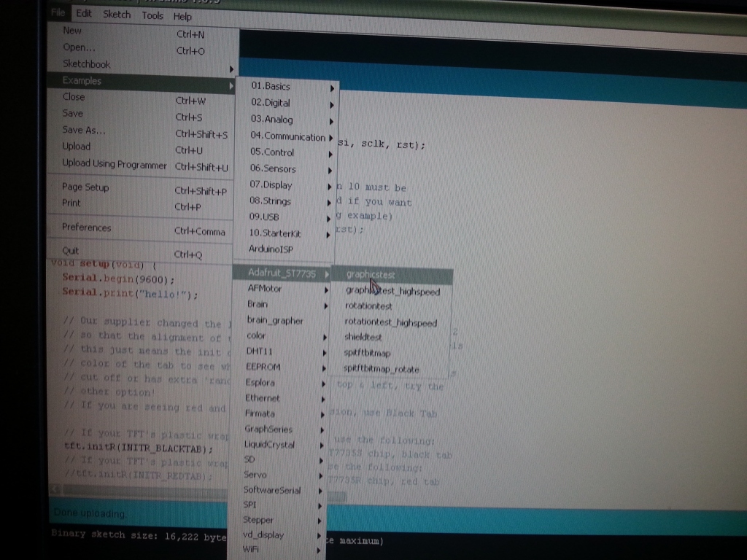Open the brain_grapher example entry

280,321
